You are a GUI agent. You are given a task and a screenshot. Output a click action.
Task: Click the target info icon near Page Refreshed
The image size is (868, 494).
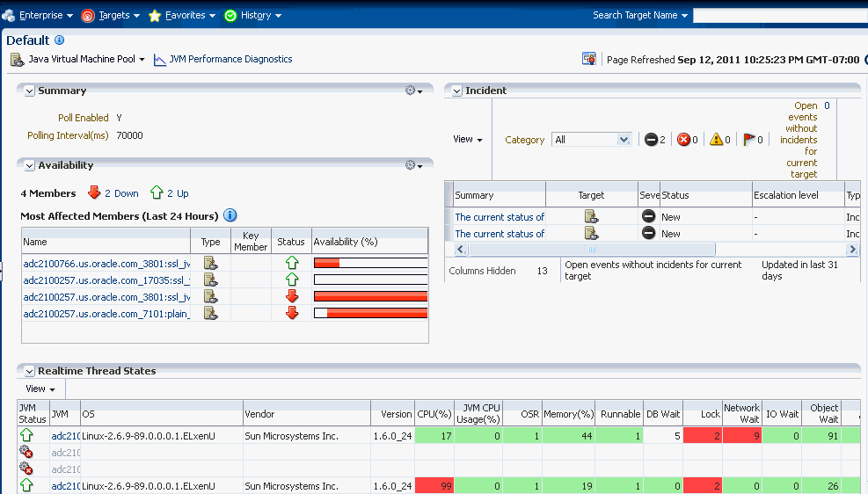coord(588,59)
